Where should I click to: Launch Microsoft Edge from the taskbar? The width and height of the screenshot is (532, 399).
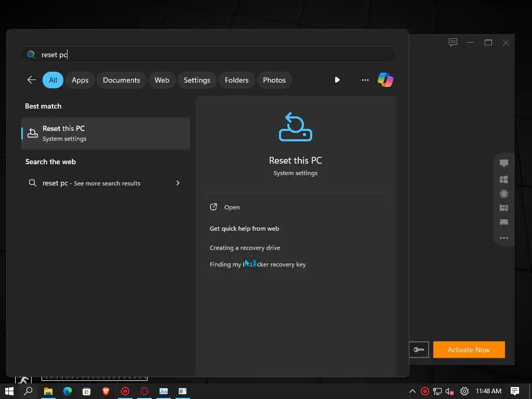point(68,391)
